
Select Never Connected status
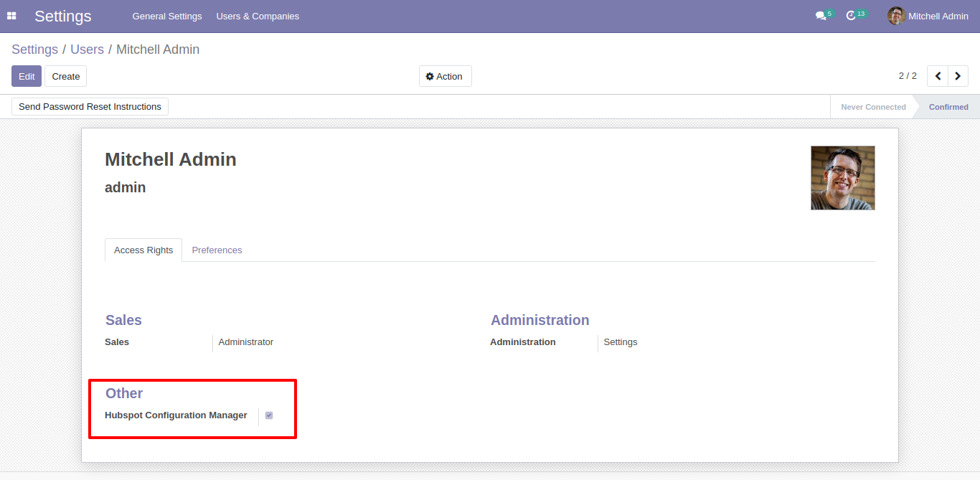coord(873,107)
